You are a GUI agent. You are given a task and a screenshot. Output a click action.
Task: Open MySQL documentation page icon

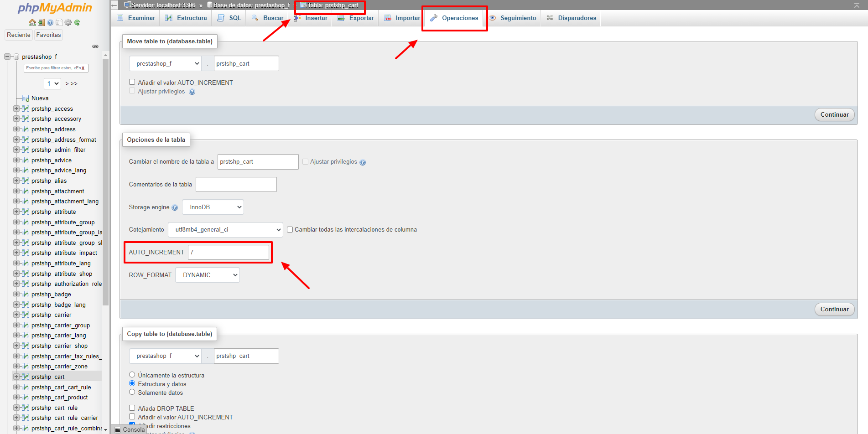[59, 22]
